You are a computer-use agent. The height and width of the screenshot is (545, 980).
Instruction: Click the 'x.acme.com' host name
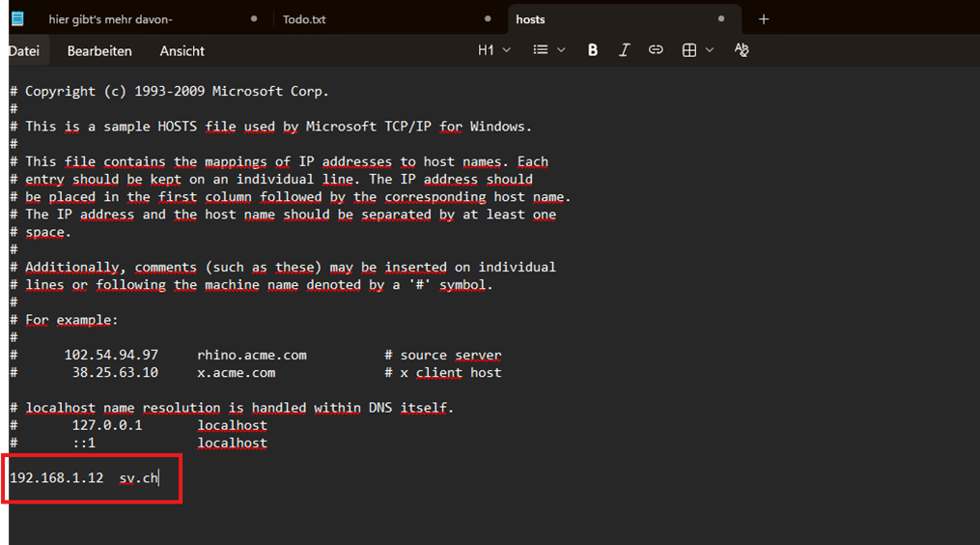pos(237,372)
